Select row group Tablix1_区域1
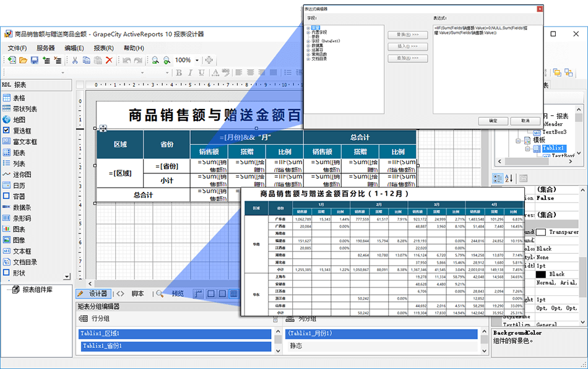Screen dimensions: 588x369 tap(175, 333)
